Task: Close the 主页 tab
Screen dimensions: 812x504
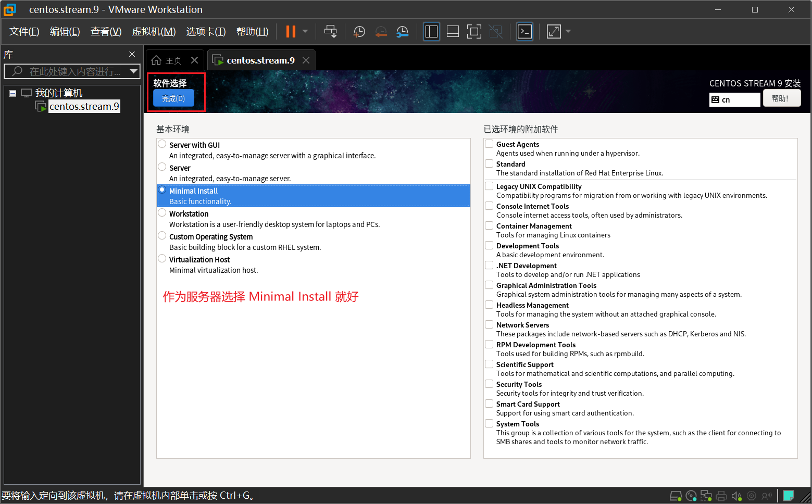Action: pyautogui.click(x=194, y=60)
